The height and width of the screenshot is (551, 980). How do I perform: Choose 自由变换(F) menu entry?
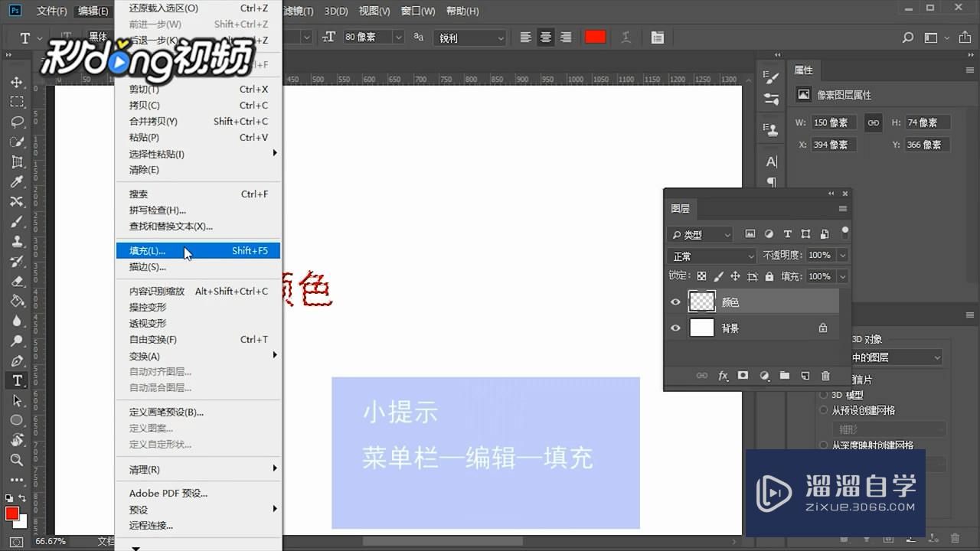pos(198,340)
